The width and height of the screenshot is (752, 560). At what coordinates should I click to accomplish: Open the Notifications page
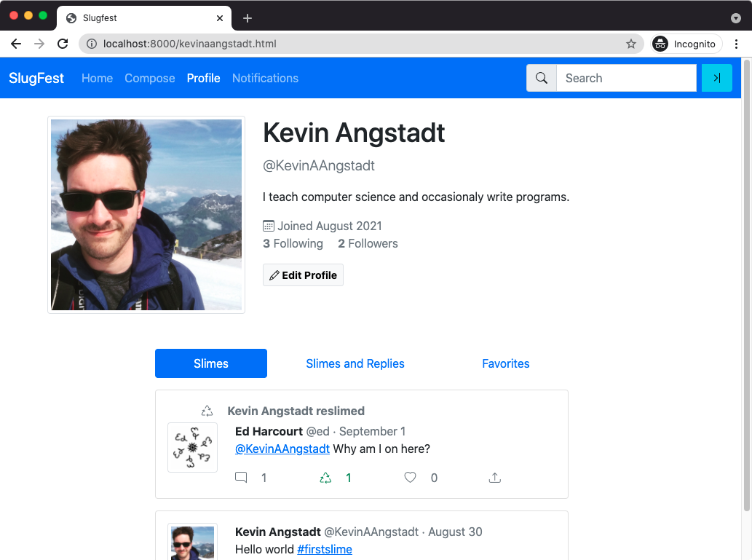[265, 78]
